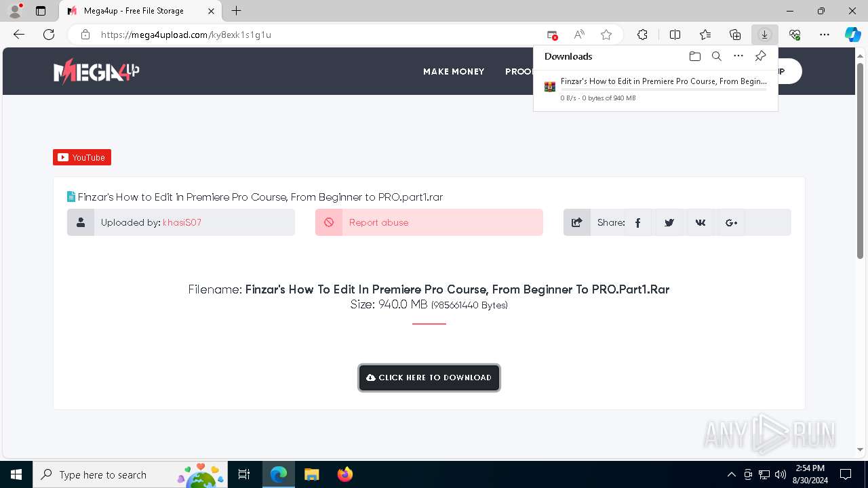Open the browser Extensions puzzle icon

click(642, 35)
